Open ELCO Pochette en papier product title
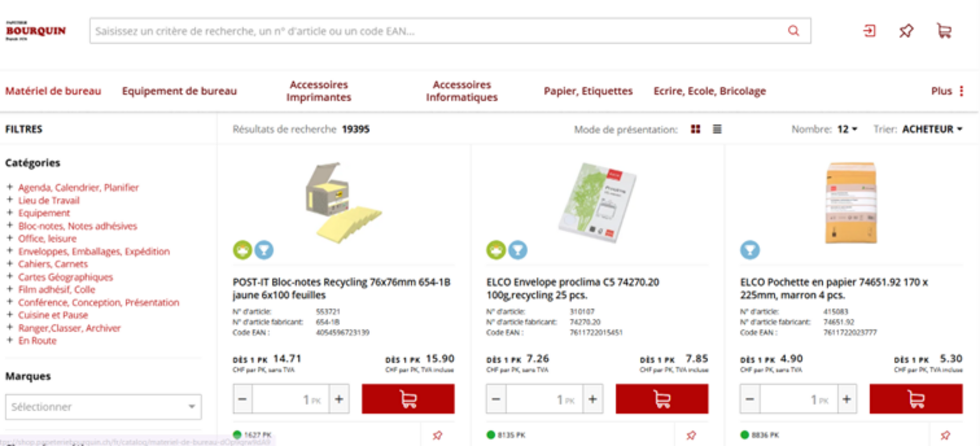Viewport: 980px width, 446px height. [834, 288]
